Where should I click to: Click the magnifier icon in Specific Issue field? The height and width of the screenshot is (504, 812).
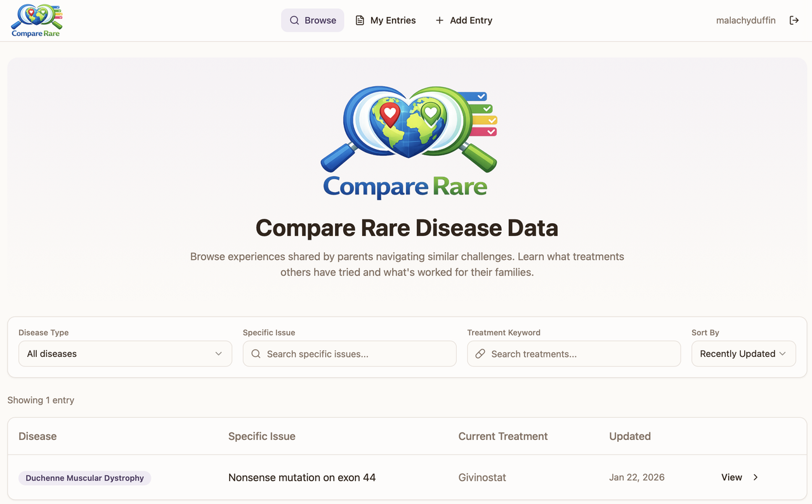pos(256,354)
